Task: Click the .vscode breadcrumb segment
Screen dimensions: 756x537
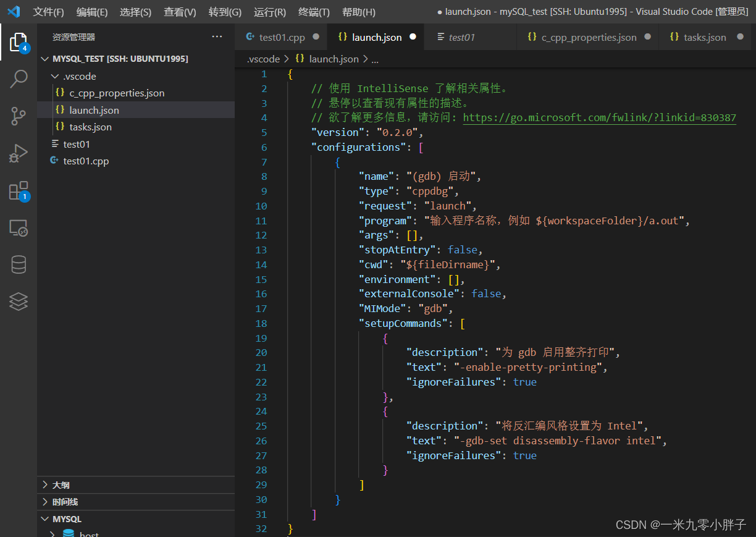Action: coord(263,59)
